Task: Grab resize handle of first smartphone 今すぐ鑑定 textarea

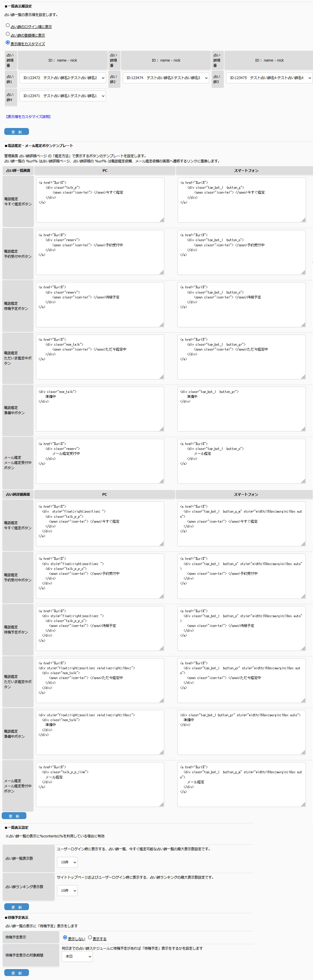Action: [304, 220]
